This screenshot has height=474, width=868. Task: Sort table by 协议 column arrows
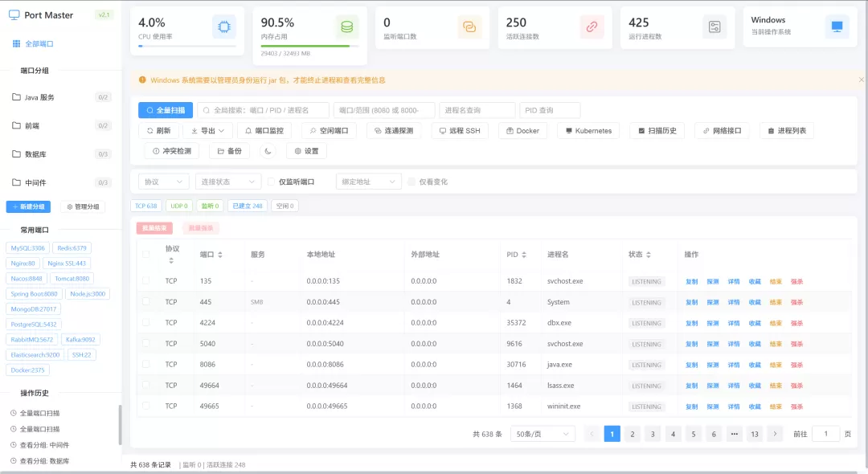point(171,260)
